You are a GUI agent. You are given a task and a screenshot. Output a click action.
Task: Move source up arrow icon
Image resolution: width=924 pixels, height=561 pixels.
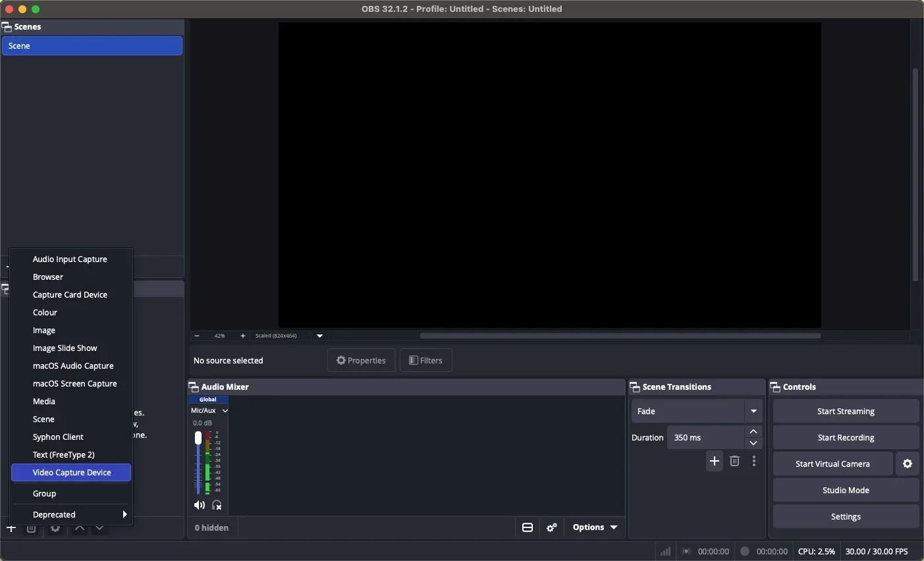click(x=80, y=529)
